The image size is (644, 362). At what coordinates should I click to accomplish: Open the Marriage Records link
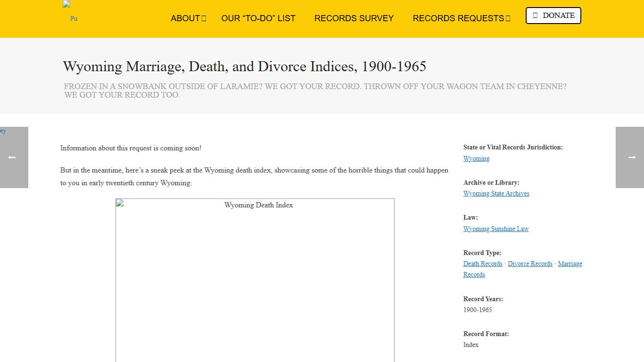pyautogui.click(x=570, y=263)
